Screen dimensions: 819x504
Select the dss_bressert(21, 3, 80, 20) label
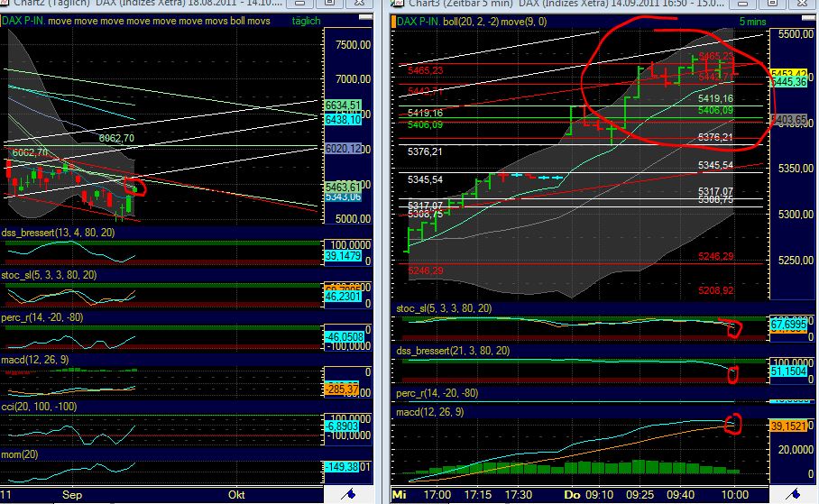[x=453, y=351]
